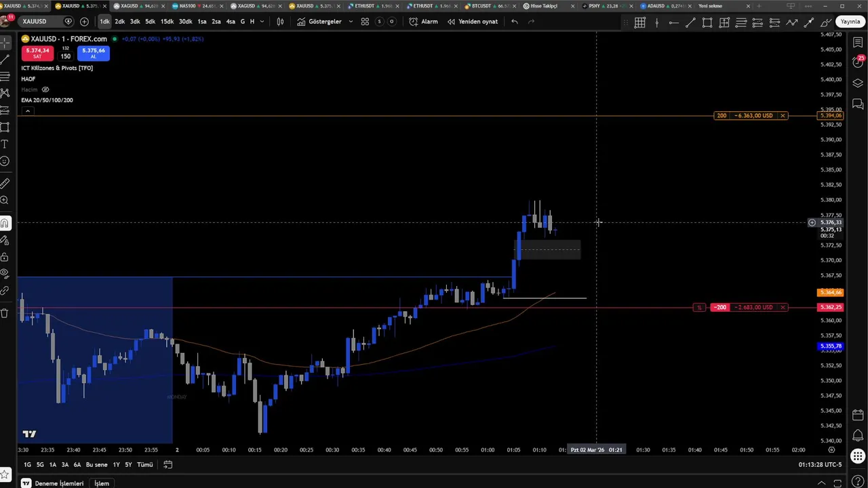Click the ICT Killzones & Pivots indicator label
Image resolution: width=868 pixels, height=488 pixels.
click(x=57, y=68)
